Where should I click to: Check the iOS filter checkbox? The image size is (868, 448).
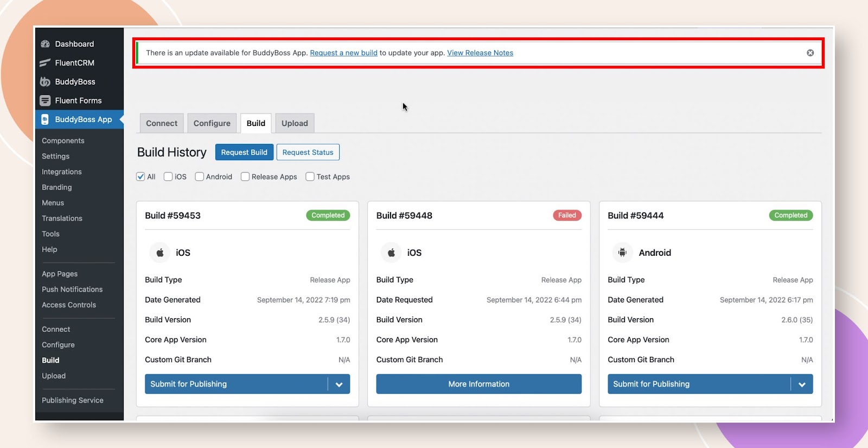coord(168,176)
